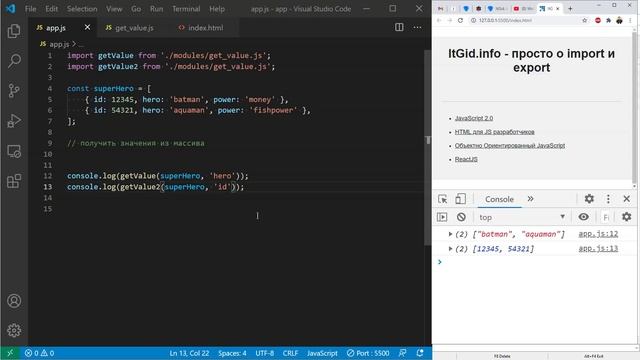Image resolution: width=640 pixels, height=360 pixels.
Task: Open DevTools settings gear
Action: 589,199
